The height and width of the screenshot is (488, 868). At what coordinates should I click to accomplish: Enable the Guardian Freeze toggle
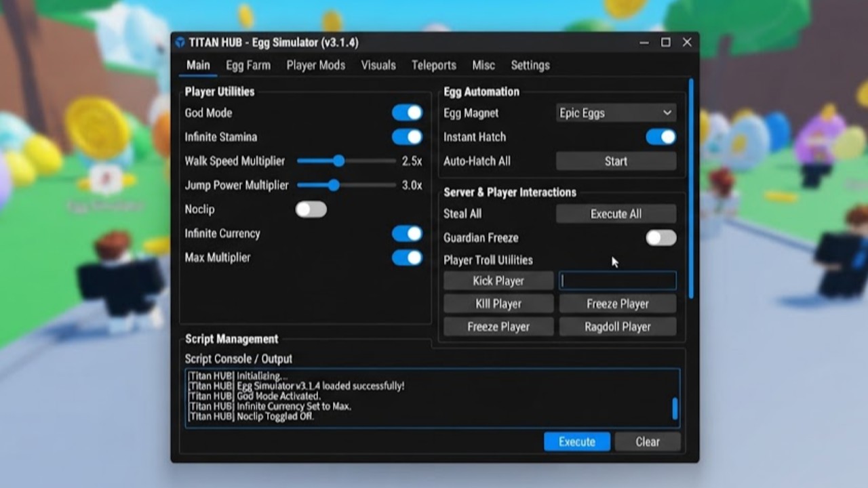661,238
